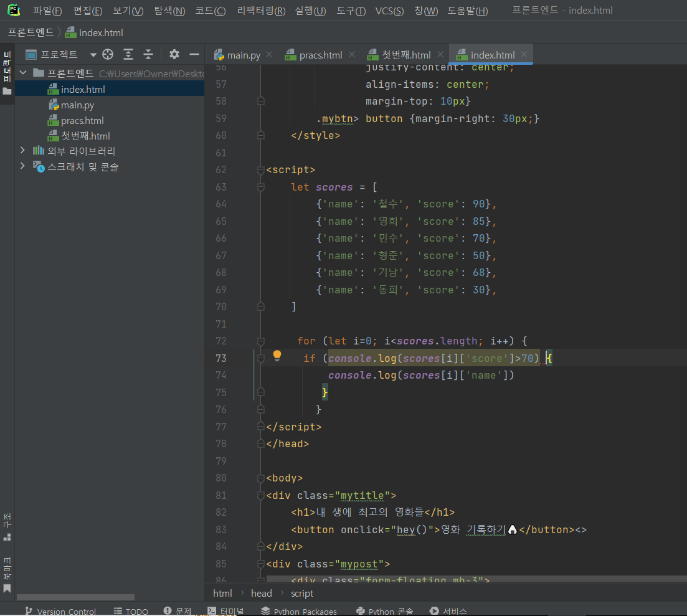Toggle the 북마크 bookmarks side tab

(7, 574)
